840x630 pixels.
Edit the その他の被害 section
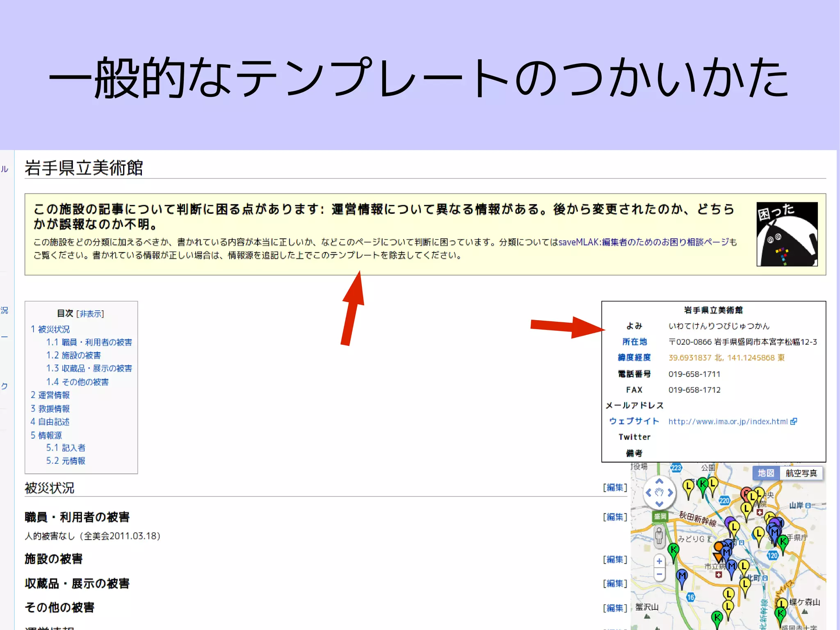click(x=615, y=608)
